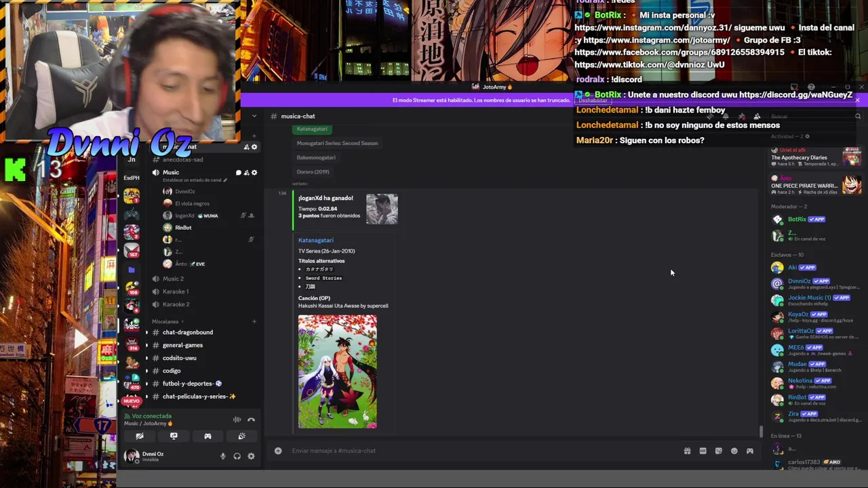Open Mudae in the member list
Image resolution: width=868 pixels, height=488 pixels.
[814, 367]
